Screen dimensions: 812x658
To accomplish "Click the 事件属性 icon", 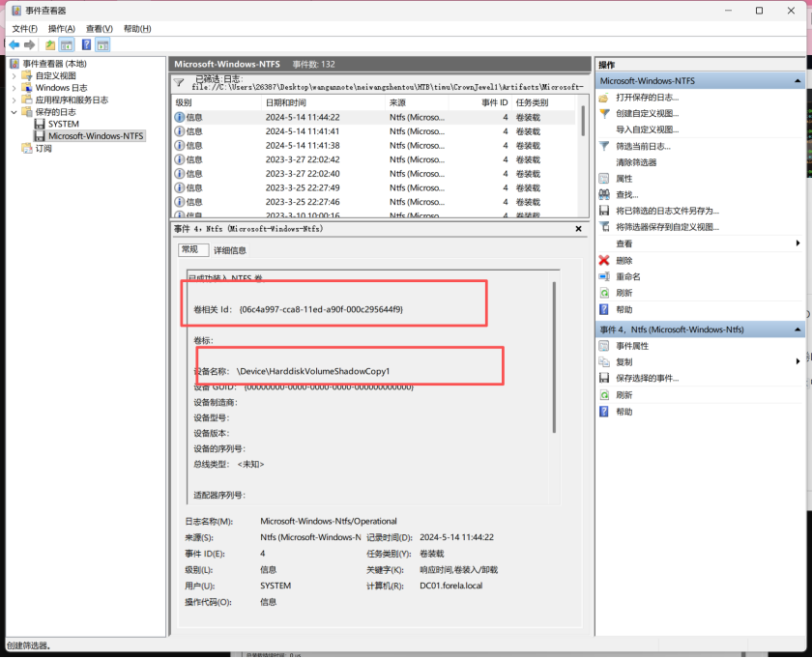I will tap(604, 346).
